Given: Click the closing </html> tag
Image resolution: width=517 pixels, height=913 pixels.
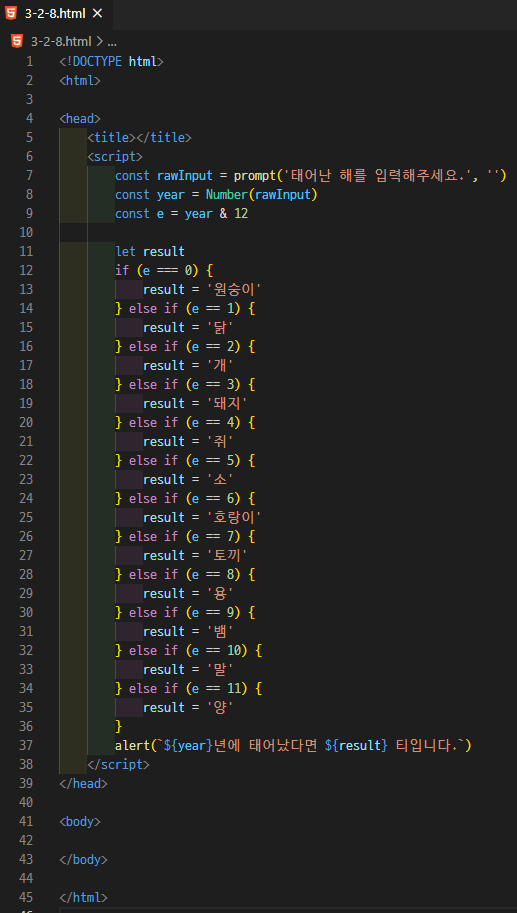Looking at the screenshot, I should click(x=83, y=897).
